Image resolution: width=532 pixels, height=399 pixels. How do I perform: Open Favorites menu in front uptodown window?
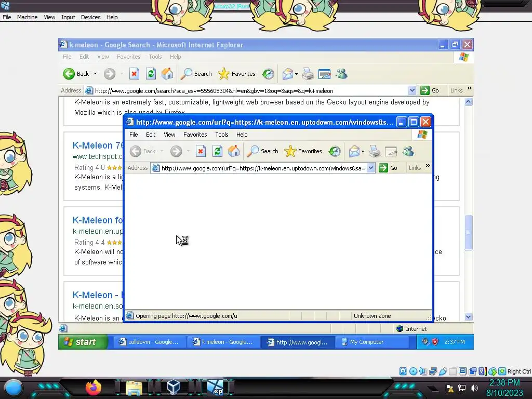[x=195, y=135]
